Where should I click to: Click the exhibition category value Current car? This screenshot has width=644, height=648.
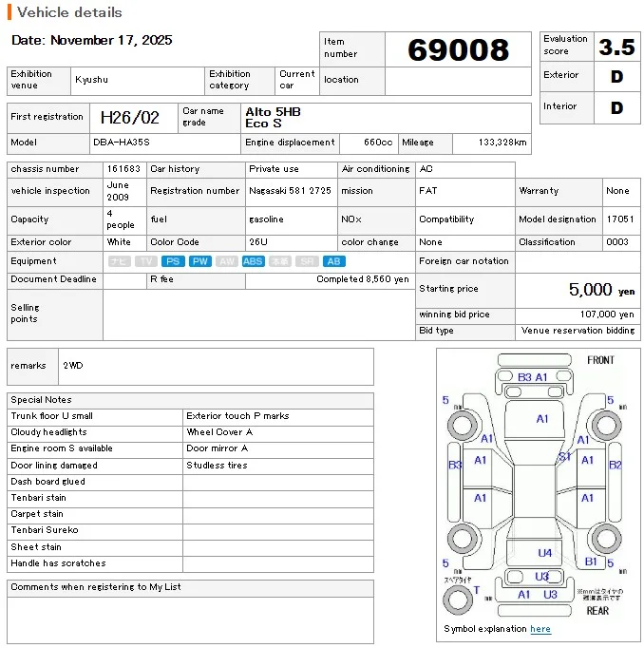[297, 80]
